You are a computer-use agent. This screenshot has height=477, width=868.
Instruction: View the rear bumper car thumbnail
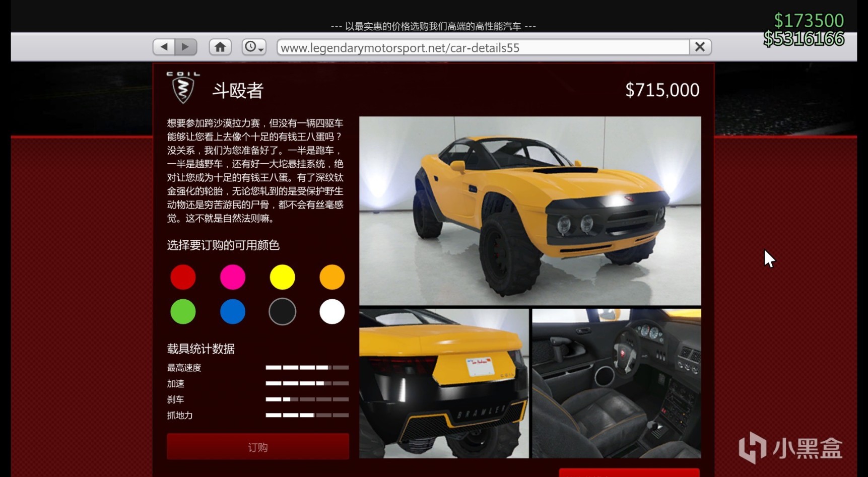(444, 384)
